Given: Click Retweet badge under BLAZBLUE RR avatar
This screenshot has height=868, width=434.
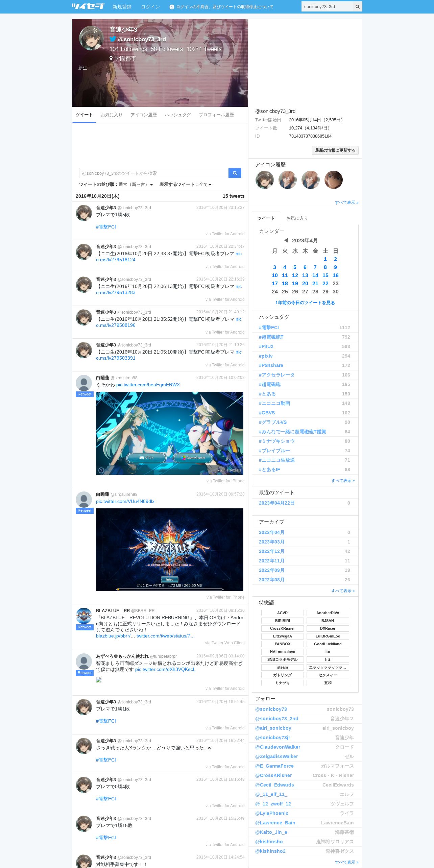Looking at the screenshot, I should 85,627.
